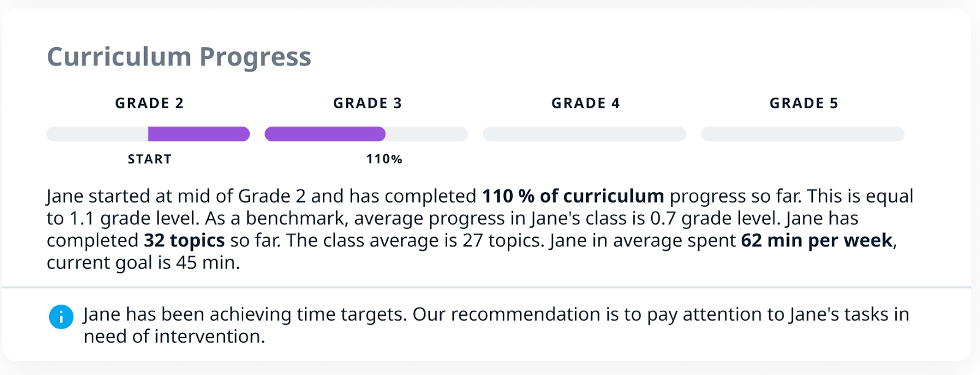This screenshot has height=375, width=980.
Task: Click the unfilled gray part of Grade 2 bar
Action: (97, 134)
